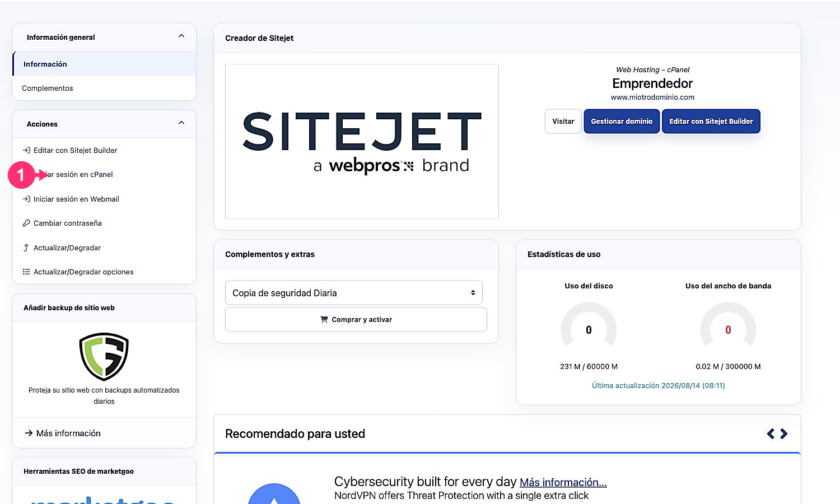Click the 0.02 M / 300000 M bandwidth value
This screenshot has width=840, height=504.
click(728, 366)
